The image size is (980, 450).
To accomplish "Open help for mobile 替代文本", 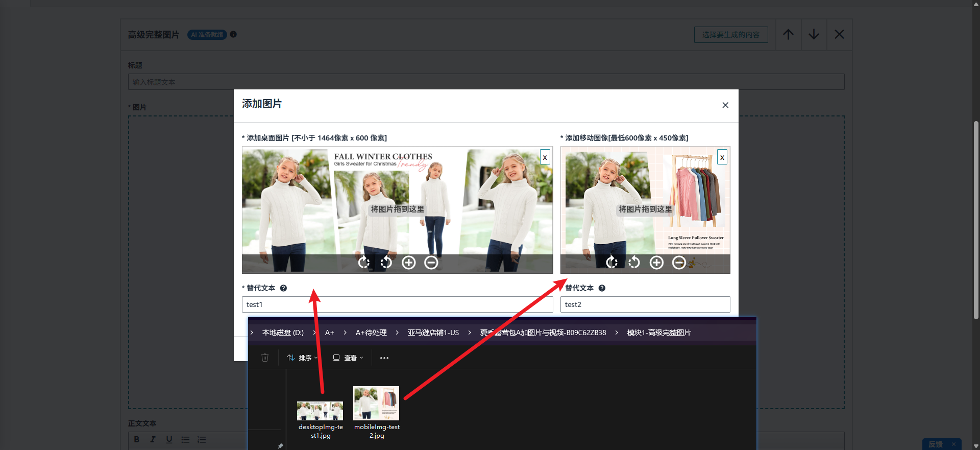I will tap(602, 288).
